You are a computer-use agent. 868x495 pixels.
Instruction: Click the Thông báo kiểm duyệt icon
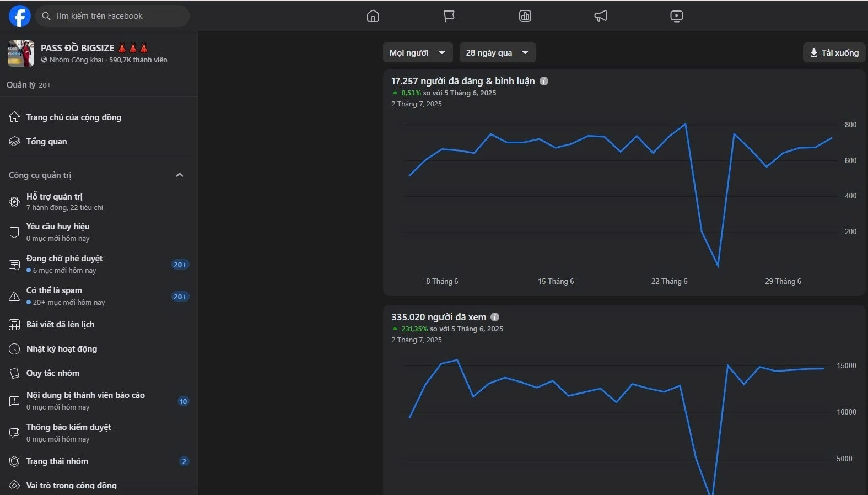[14, 433]
